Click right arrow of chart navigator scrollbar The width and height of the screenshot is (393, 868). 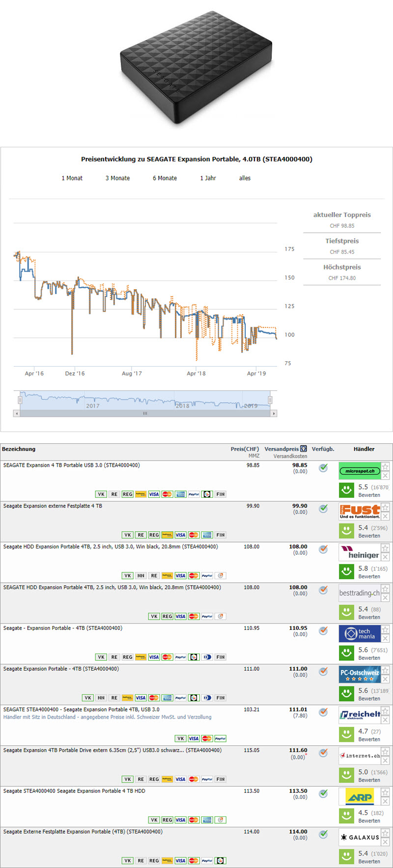coord(274,413)
